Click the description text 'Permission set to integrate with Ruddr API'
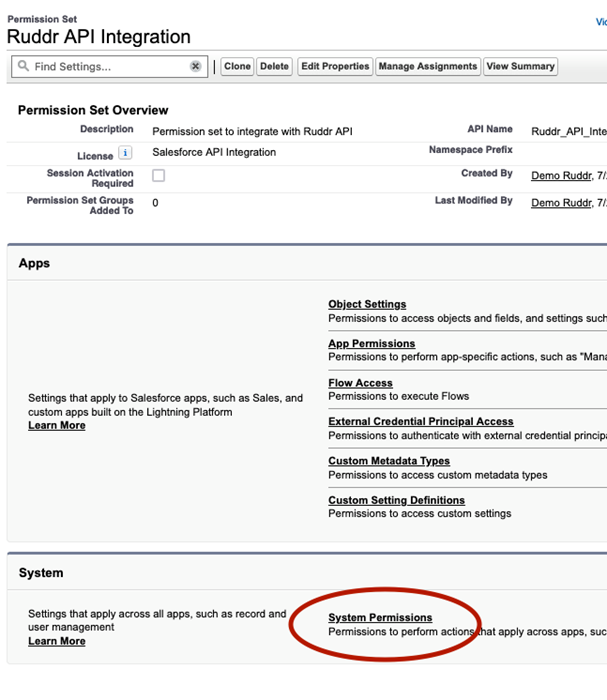The width and height of the screenshot is (607, 700). (x=252, y=131)
